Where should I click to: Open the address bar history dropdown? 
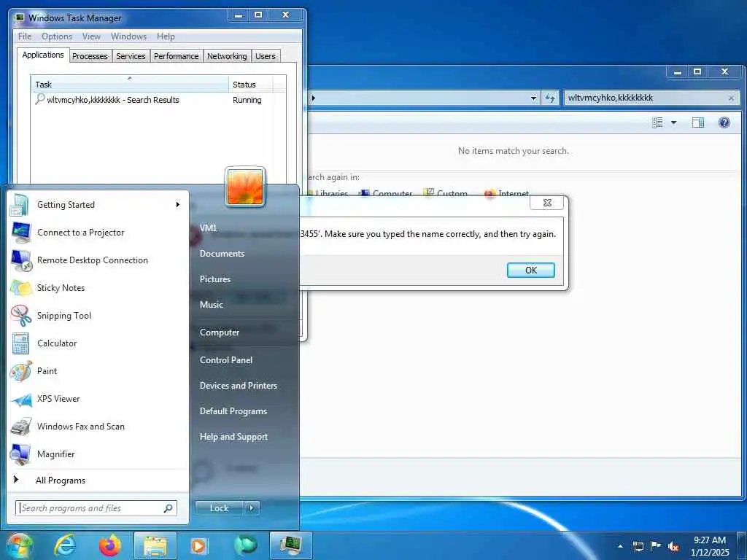(x=533, y=98)
